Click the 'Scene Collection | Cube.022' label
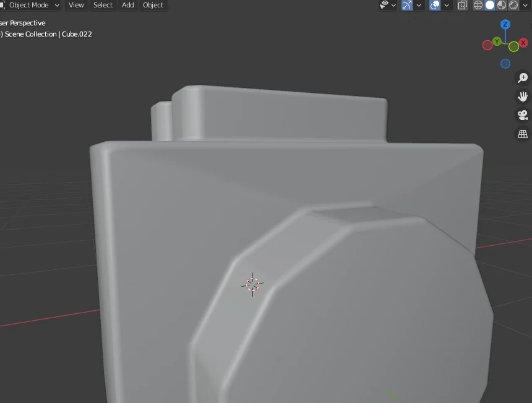This screenshot has height=403, width=532. (x=48, y=34)
